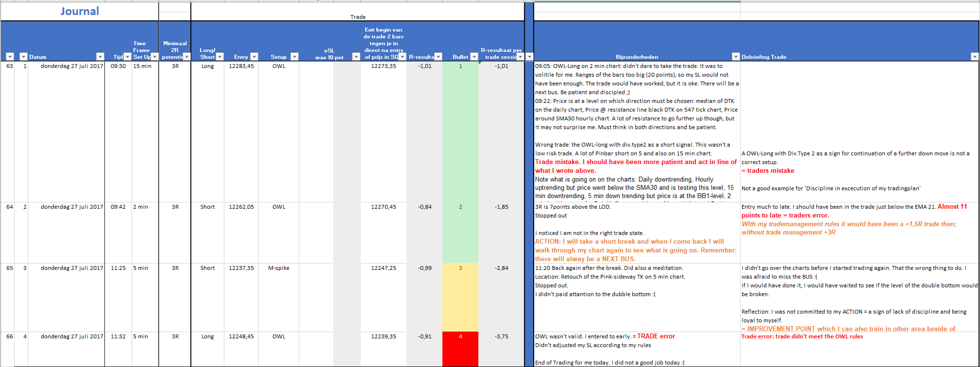The width and height of the screenshot is (980, 367).
Task: Open the Debriefing Trade column filter dropdown
Action: pos(975,57)
